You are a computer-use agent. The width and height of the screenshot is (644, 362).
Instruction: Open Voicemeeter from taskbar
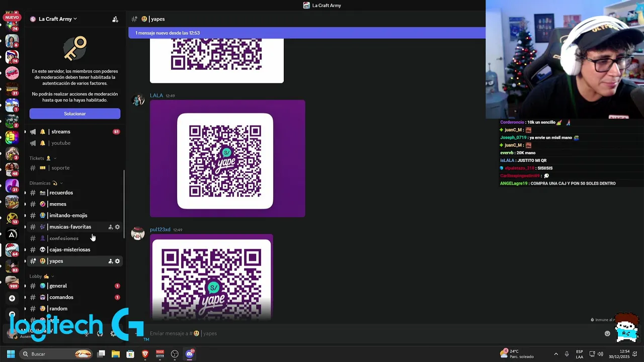click(x=160, y=354)
